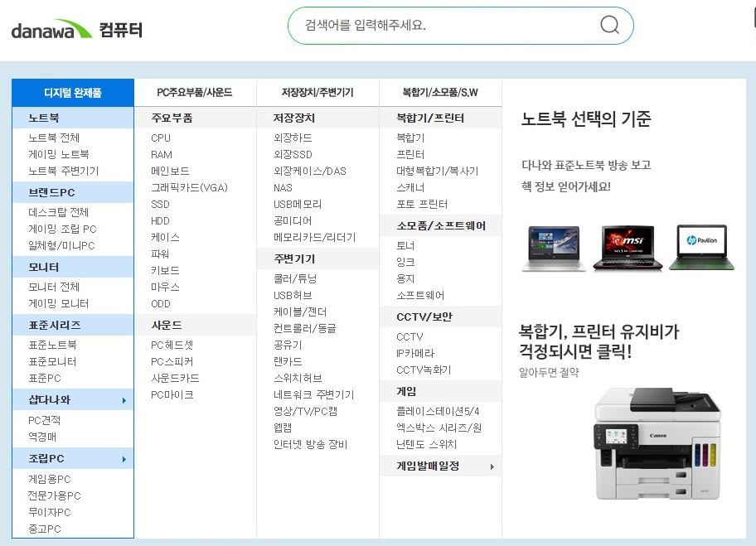Screen dimensions: 756x546
Task: Open PC견적 link
Action: pos(45,420)
